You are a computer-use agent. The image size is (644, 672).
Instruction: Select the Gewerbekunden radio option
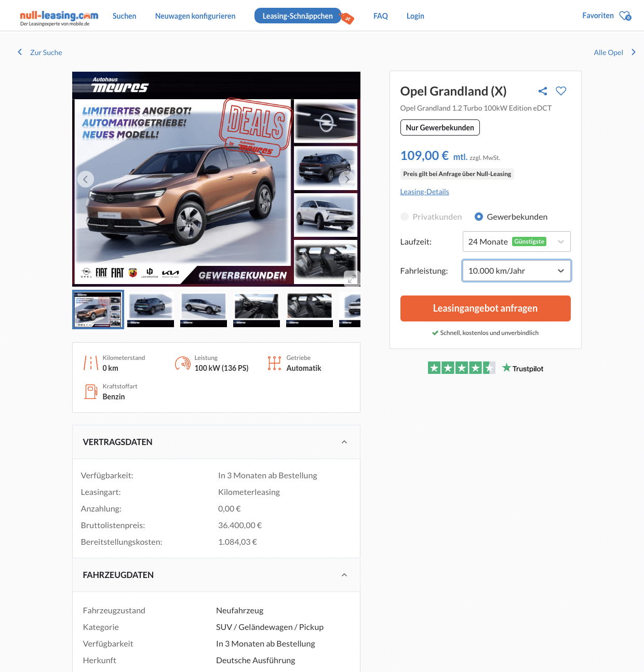click(479, 217)
